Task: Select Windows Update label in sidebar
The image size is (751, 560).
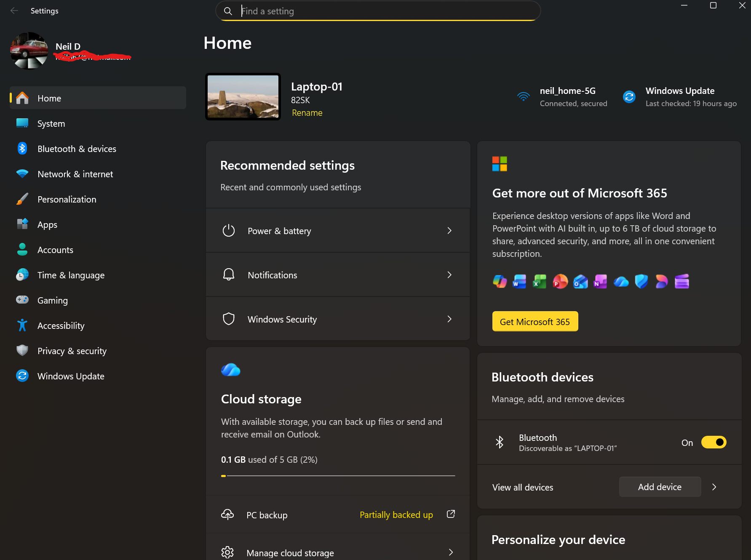Action: (71, 376)
